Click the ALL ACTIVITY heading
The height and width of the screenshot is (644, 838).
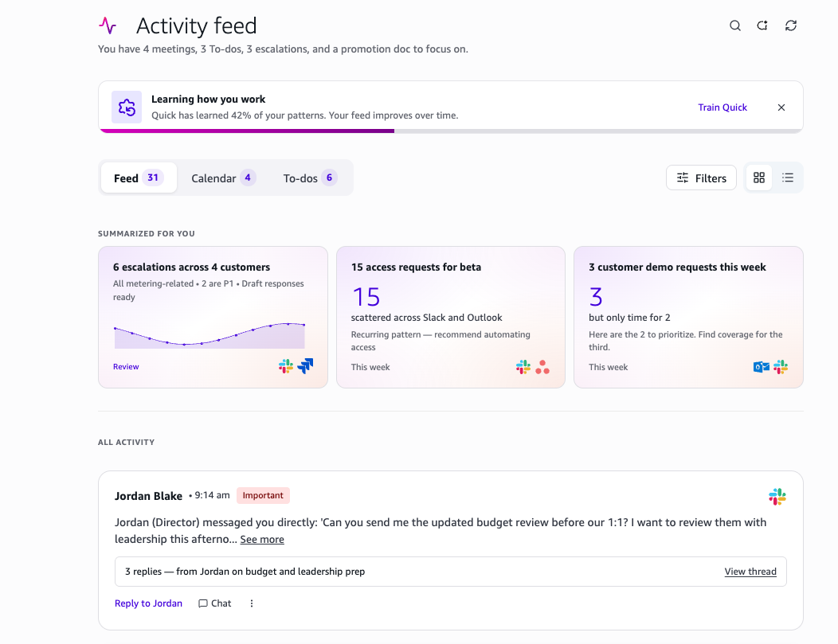126,442
